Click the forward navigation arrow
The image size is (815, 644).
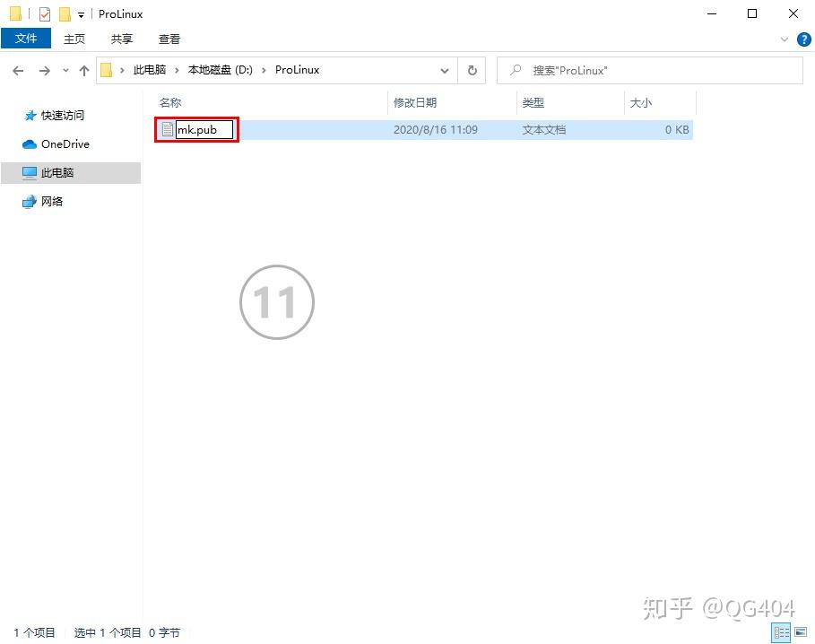[x=44, y=70]
